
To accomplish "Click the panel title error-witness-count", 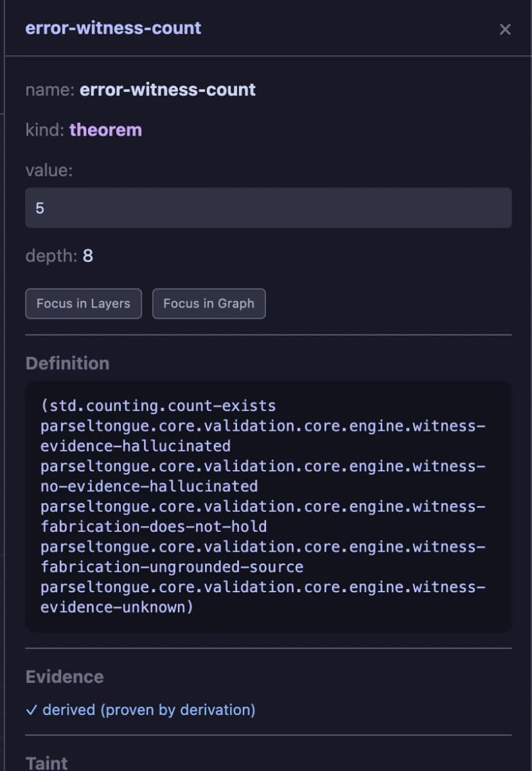I will coord(113,28).
